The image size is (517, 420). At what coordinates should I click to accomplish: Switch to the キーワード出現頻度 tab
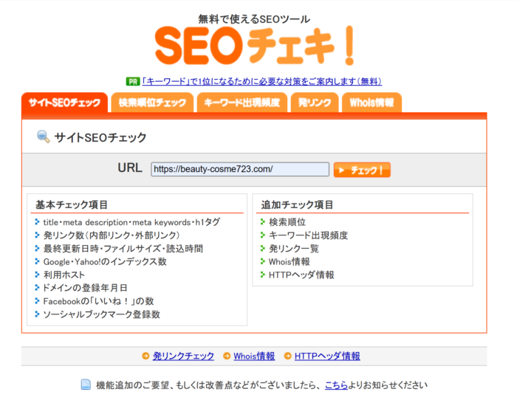click(x=242, y=103)
